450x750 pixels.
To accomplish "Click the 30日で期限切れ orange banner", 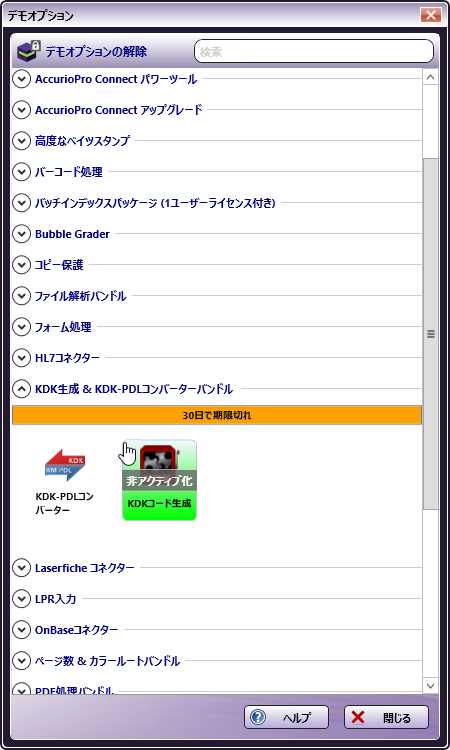I will [x=217, y=415].
